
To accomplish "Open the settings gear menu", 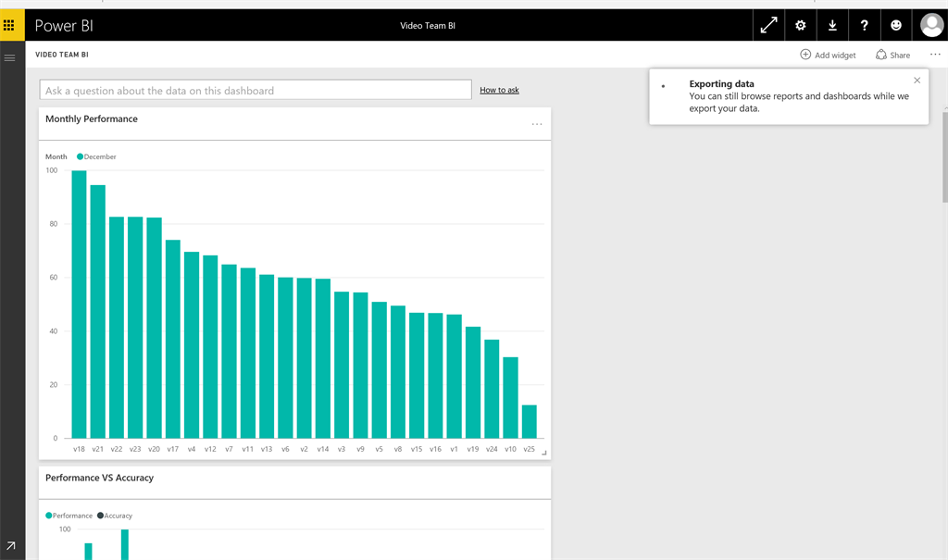I will tap(801, 26).
